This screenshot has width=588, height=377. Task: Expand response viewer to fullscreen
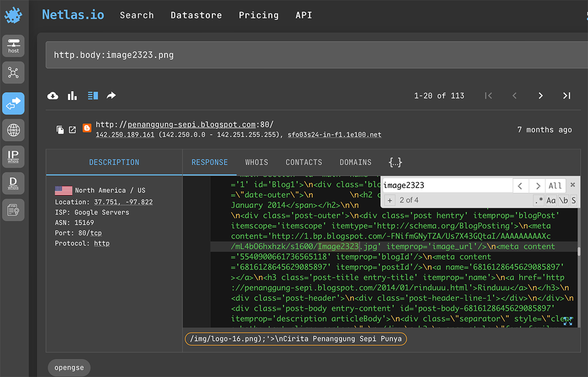pyautogui.click(x=567, y=321)
